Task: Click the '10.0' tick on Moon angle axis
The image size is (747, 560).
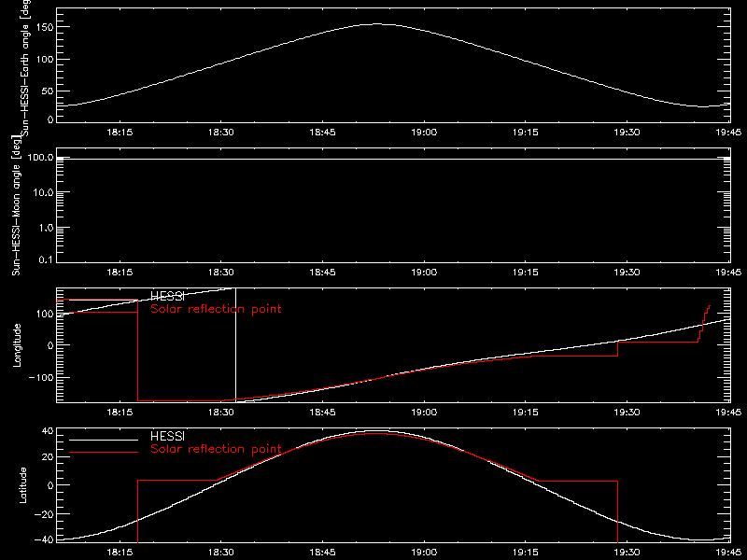Action: click(44, 192)
